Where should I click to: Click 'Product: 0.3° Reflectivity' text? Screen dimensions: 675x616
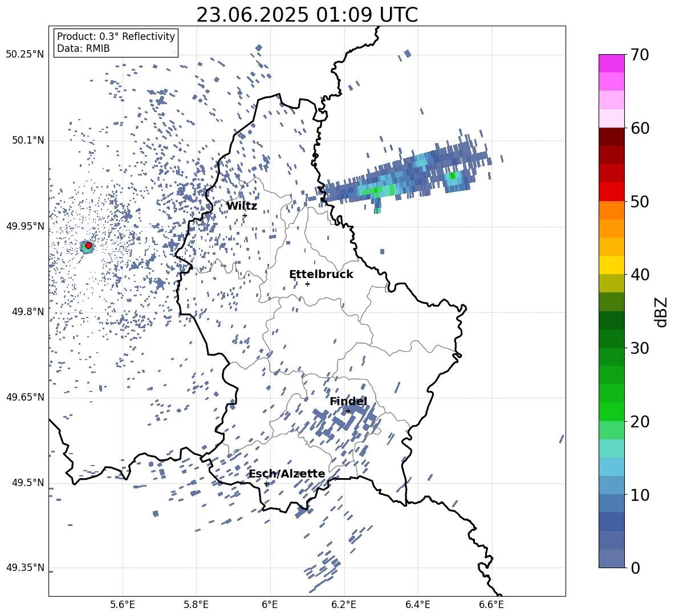[116, 36]
